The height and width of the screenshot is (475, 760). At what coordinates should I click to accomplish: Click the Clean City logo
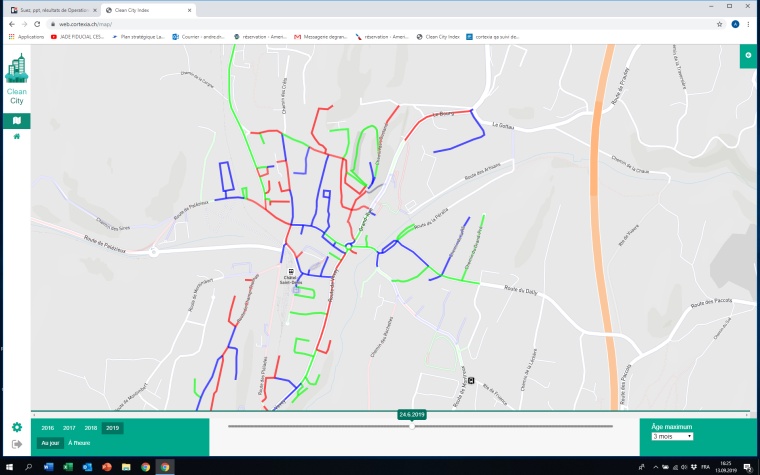16,78
